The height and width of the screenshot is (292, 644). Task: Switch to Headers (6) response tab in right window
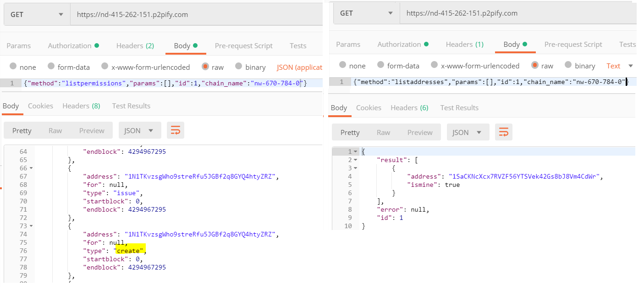tap(410, 107)
